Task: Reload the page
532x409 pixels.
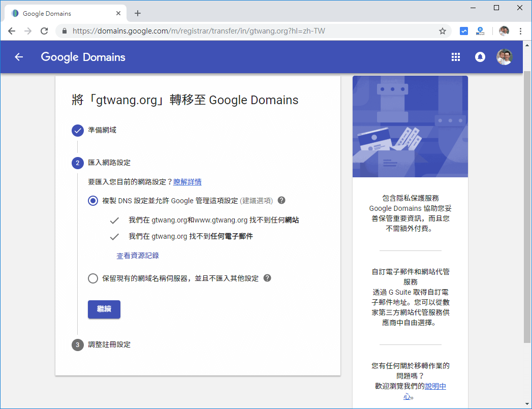Action: point(44,31)
